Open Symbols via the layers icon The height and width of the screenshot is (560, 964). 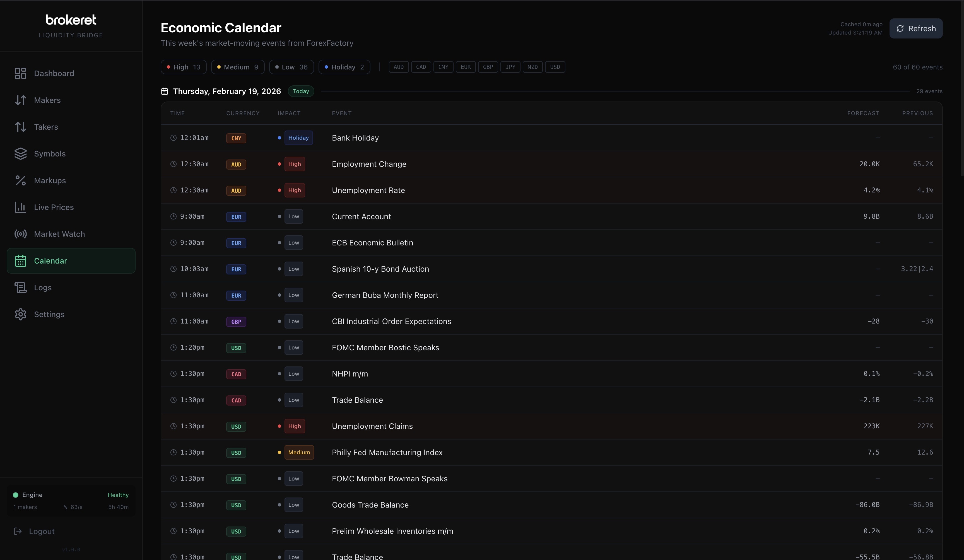tap(21, 153)
